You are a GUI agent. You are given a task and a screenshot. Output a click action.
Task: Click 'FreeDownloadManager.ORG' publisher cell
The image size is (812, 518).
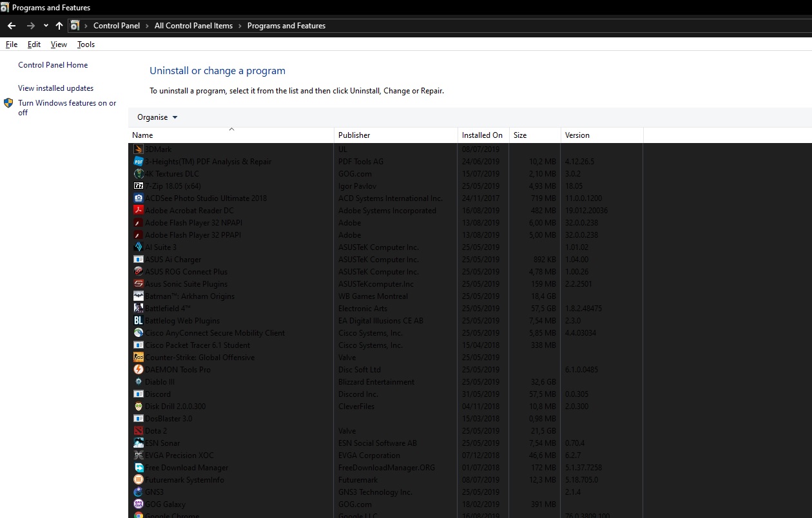click(387, 467)
